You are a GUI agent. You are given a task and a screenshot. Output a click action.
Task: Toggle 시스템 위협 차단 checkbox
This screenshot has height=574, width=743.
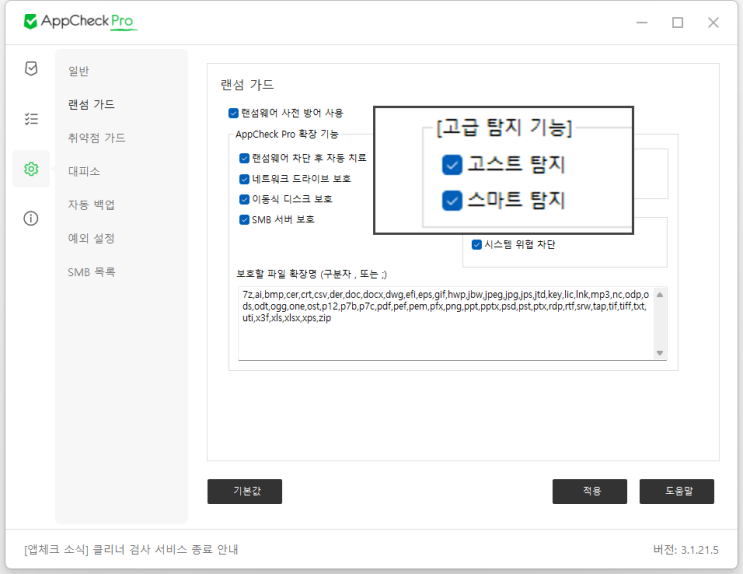[477, 245]
